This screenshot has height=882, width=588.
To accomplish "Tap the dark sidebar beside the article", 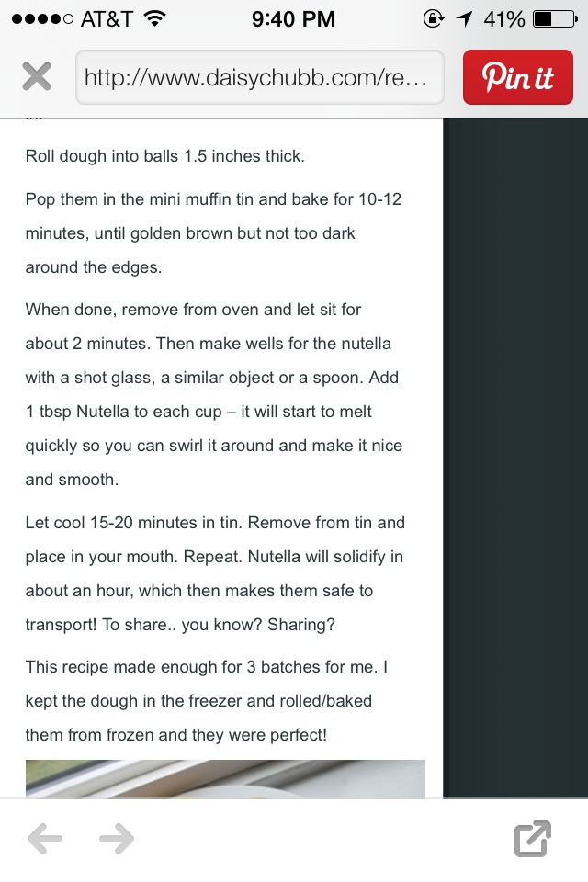I will [515, 458].
